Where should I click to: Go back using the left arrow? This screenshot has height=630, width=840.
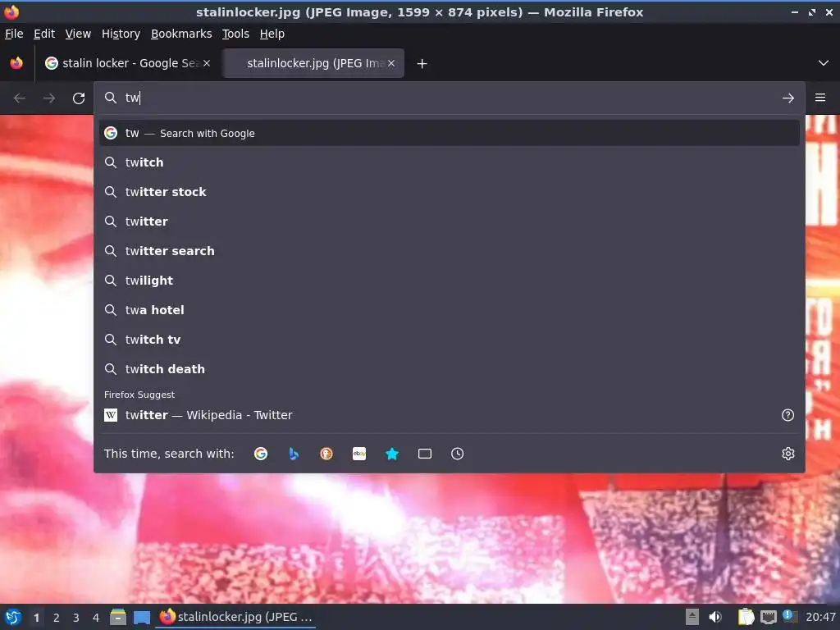[x=20, y=98]
